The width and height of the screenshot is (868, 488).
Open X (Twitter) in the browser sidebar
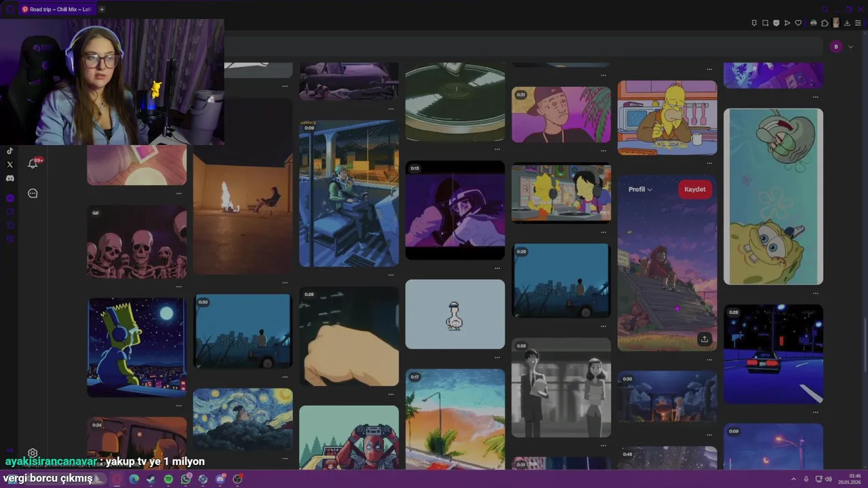point(9,164)
